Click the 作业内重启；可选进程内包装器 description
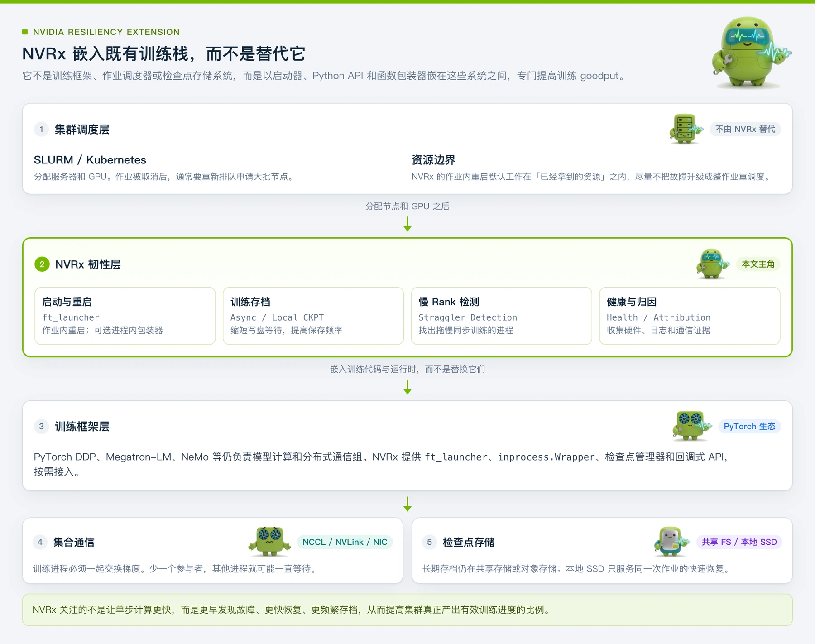 click(x=102, y=330)
